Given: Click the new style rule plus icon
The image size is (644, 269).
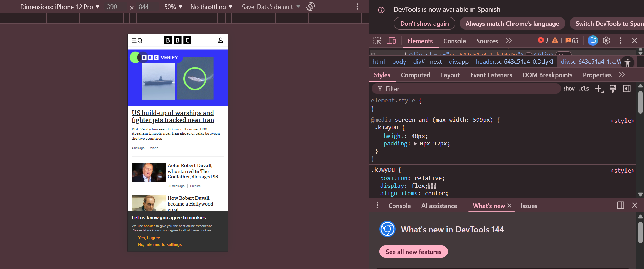Looking at the screenshot, I should click(x=599, y=89).
